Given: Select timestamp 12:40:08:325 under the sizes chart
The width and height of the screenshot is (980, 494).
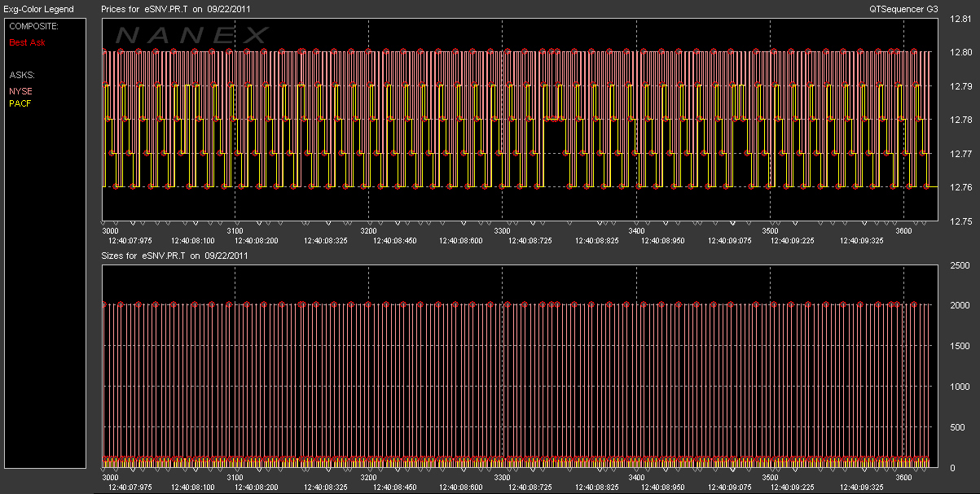Looking at the screenshot, I should (x=326, y=488).
